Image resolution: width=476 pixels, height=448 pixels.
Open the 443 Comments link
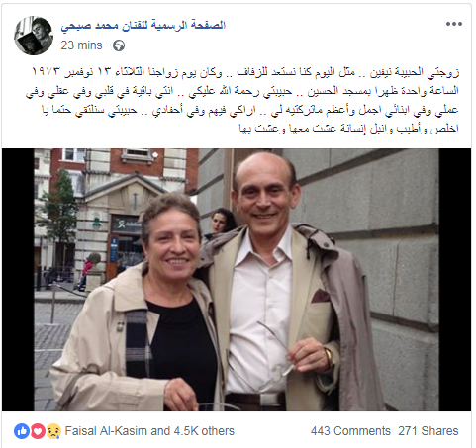(x=350, y=431)
